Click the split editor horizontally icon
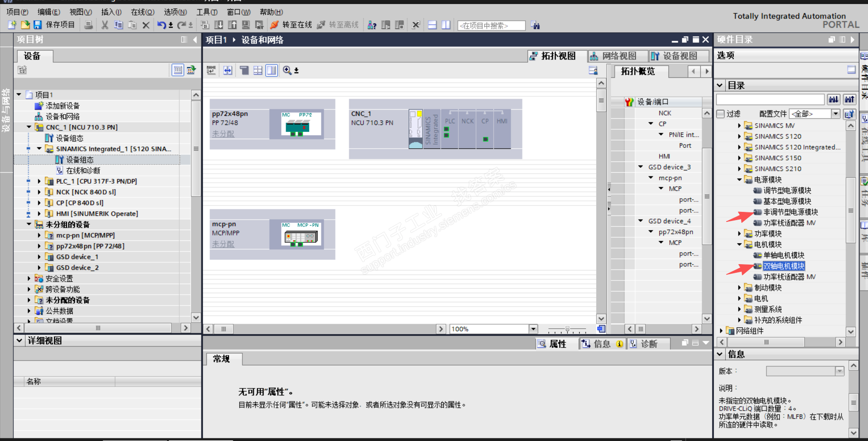868x441 pixels. [x=432, y=25]
